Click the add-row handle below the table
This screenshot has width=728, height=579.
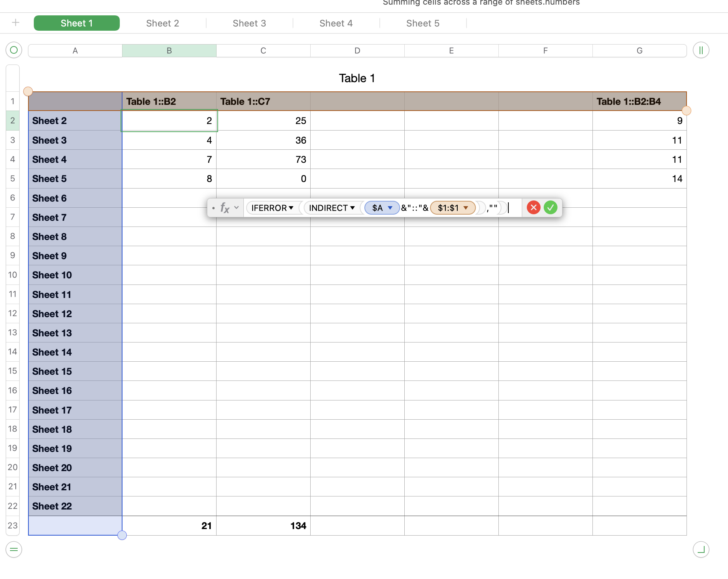click(x=14, y=549)
